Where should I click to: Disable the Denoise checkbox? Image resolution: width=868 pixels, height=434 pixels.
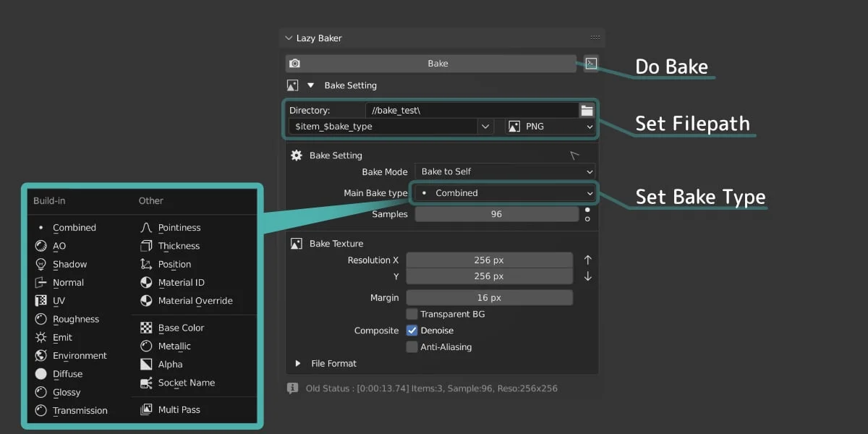[412, 331]
